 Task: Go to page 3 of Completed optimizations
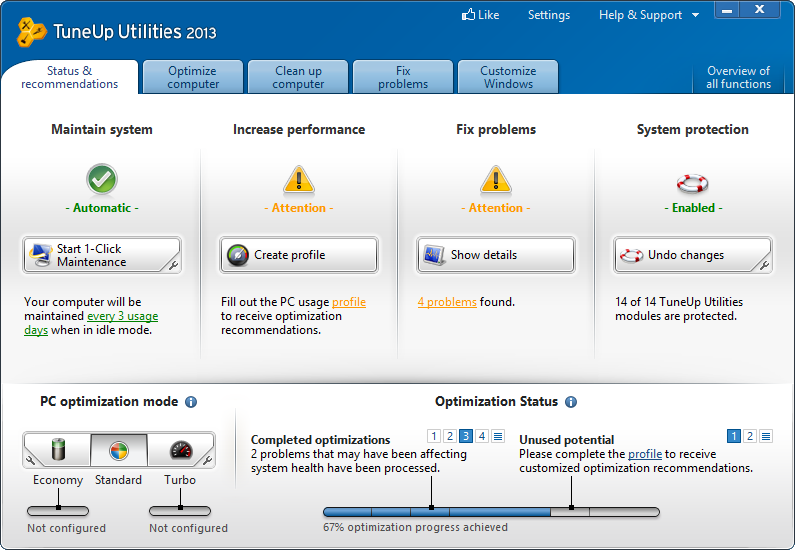(x=466, y=436)
